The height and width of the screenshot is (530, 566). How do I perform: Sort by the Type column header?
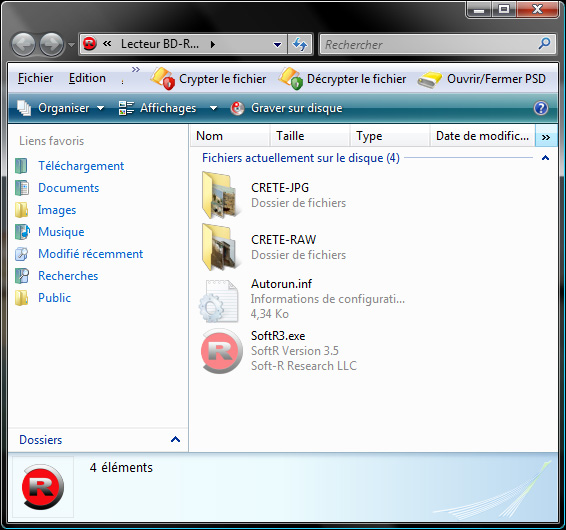(x=390, y=136)
